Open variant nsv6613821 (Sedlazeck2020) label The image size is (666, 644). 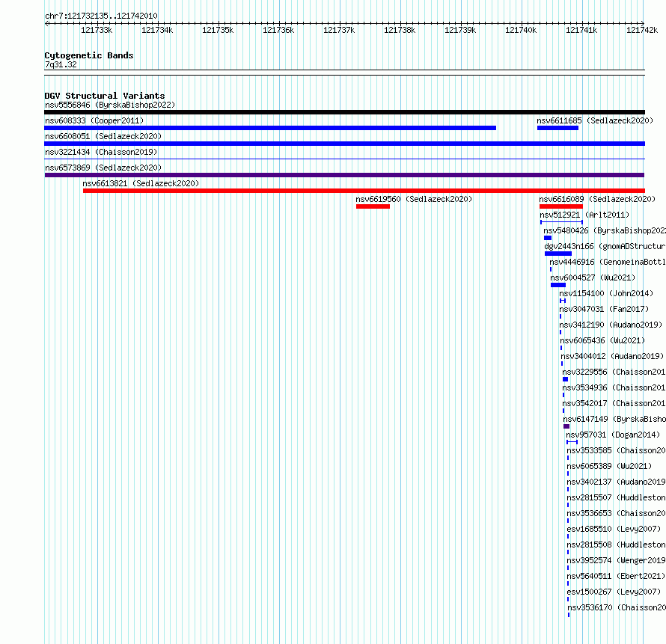click(141, 183)
